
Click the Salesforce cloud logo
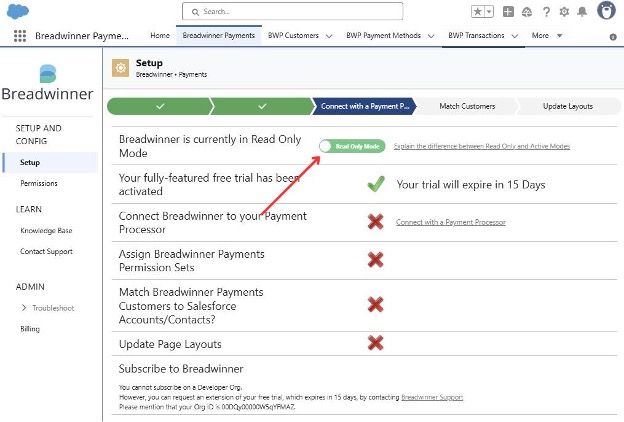coord(17,11)
